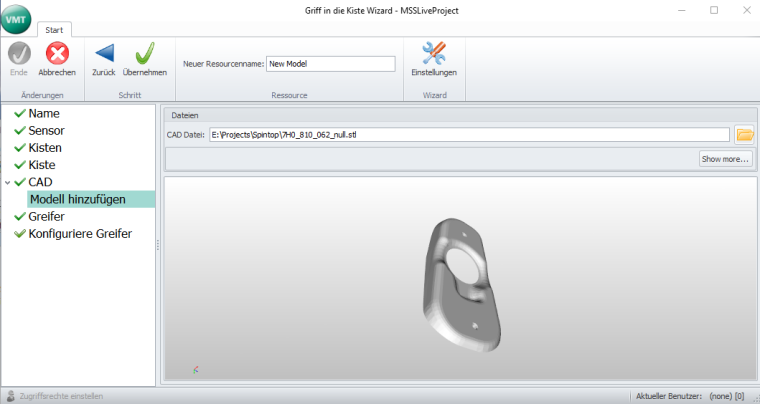Click the Neuer Ressourcenname text field
The height and width of the screenshot is (404, 760).
click(331, 64)
